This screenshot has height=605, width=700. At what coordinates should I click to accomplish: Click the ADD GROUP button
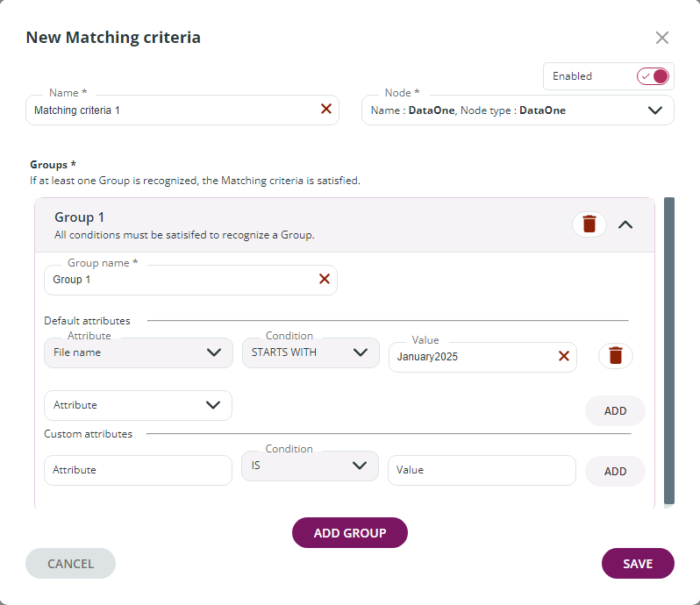click(350, 533)
